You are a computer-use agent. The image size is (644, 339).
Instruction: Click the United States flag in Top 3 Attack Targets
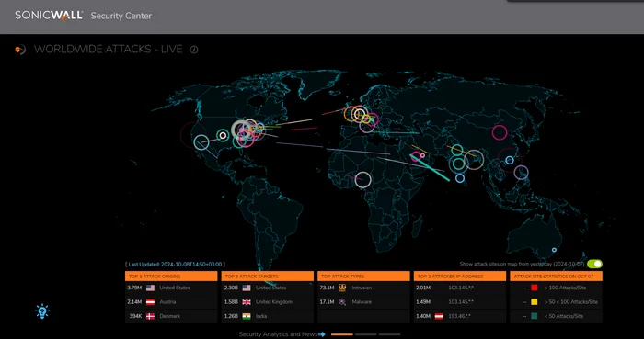pyautogui.click(x=247, y=288)
